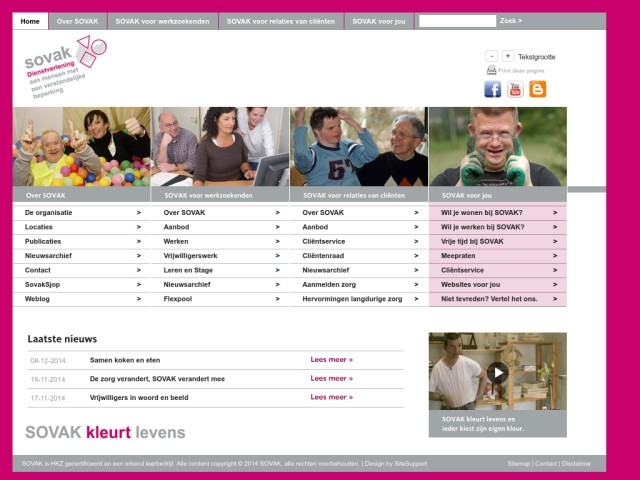
Task: Open the SOVAK Facebook page icon
Action: click(x=492, y=89)
